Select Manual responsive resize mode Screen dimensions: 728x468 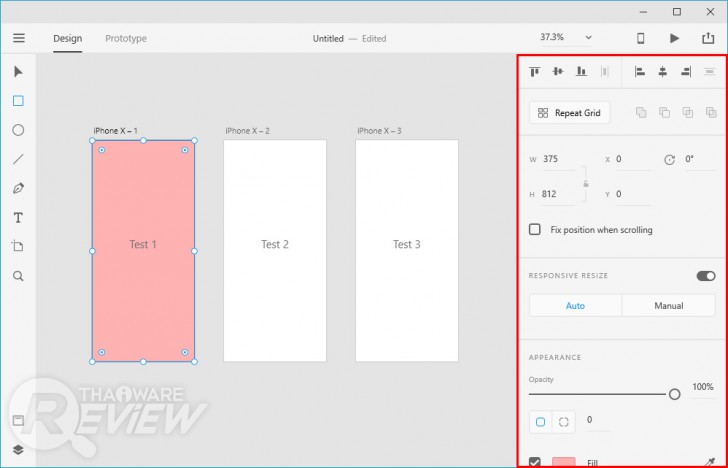point(669,306)
